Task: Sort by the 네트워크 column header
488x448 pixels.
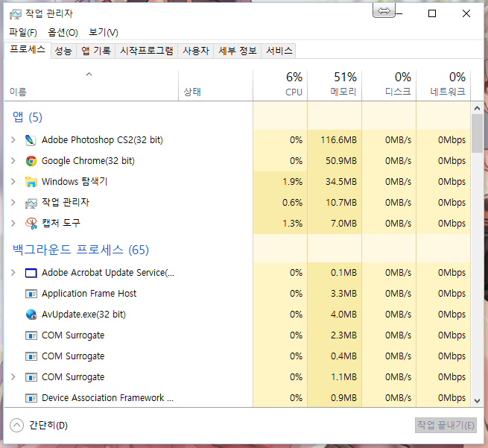Action: [x=443, y=86]
